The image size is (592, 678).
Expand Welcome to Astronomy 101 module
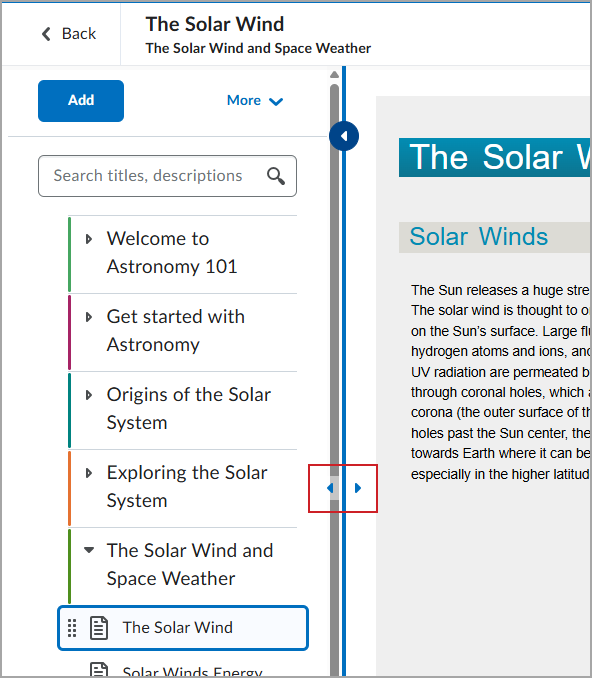pyautogui.click(x=89, y=239)
